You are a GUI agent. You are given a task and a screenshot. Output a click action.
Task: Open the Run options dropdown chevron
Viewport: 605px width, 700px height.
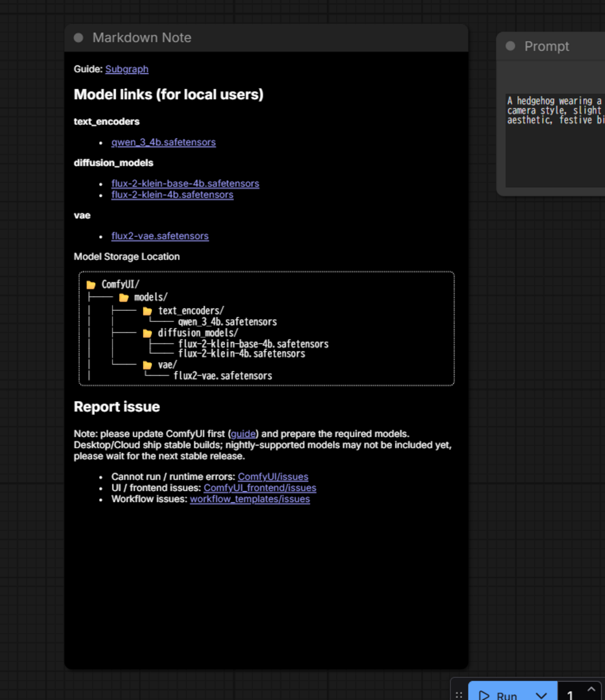click(541, 695)
